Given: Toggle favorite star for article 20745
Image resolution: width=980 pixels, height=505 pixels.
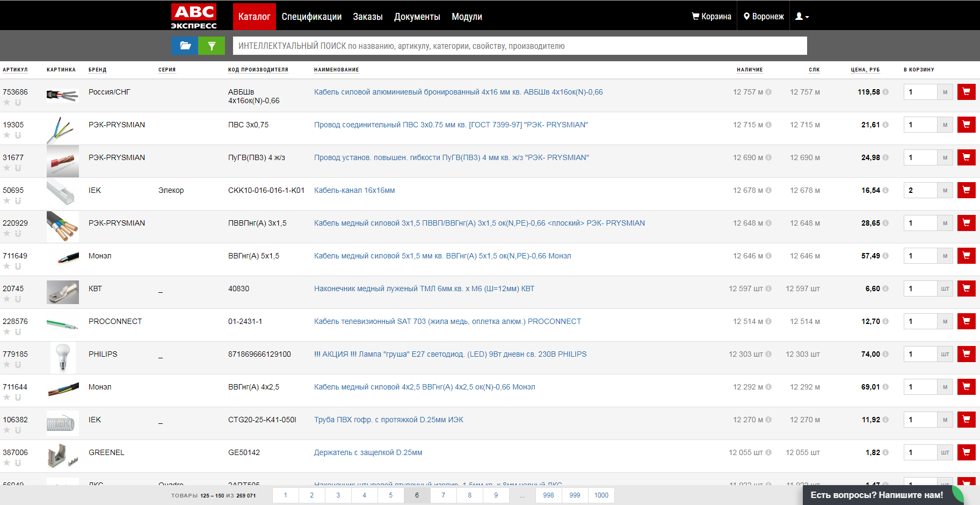Looking at the screenshot, I should (x=7, y=299).
